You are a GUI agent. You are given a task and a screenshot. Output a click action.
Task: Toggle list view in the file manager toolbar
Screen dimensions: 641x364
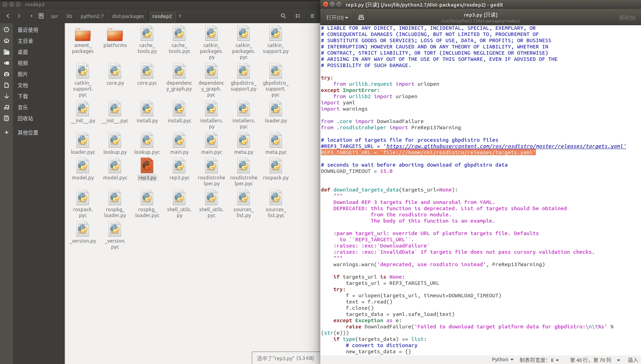pos(298,16)
